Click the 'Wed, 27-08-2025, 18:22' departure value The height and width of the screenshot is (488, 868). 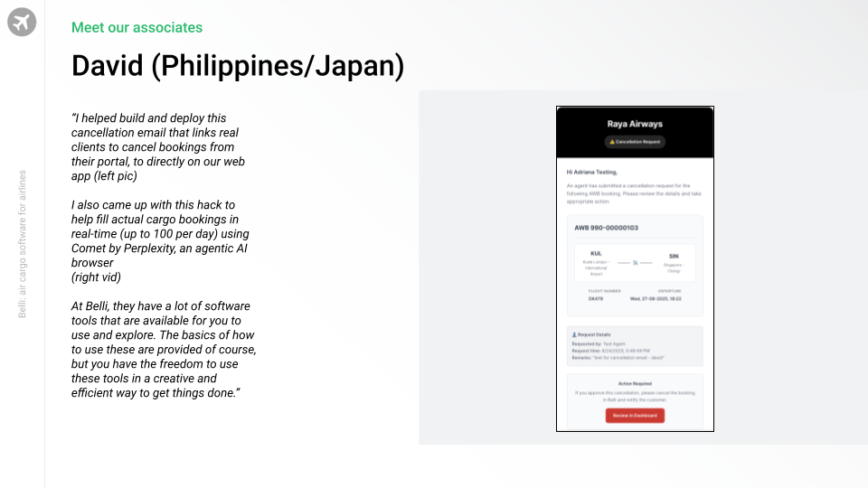pyautogui.click(x=656, y=299)
